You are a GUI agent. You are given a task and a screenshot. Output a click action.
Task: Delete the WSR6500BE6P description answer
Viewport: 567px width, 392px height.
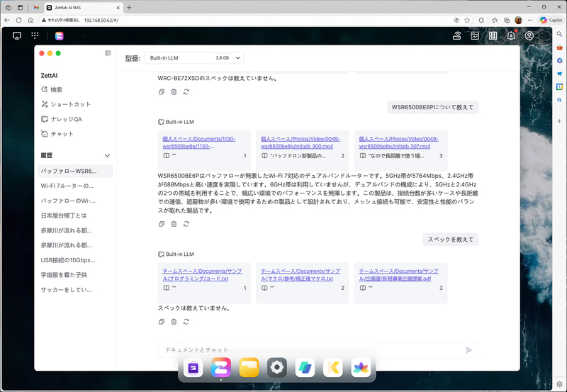[174, 224]
